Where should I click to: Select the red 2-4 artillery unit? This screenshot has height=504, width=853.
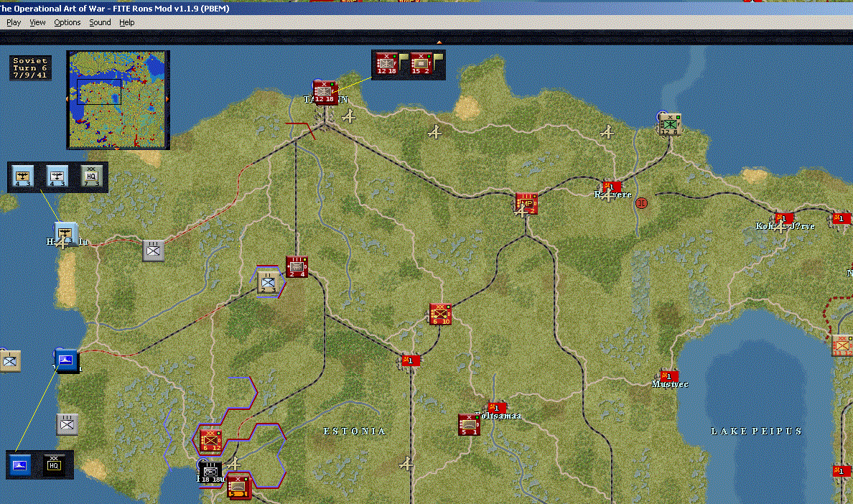coord(297,267)
